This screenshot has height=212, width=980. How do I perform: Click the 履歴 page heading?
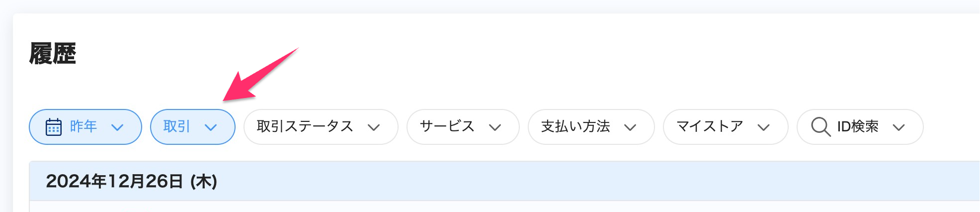pos(53,54)
